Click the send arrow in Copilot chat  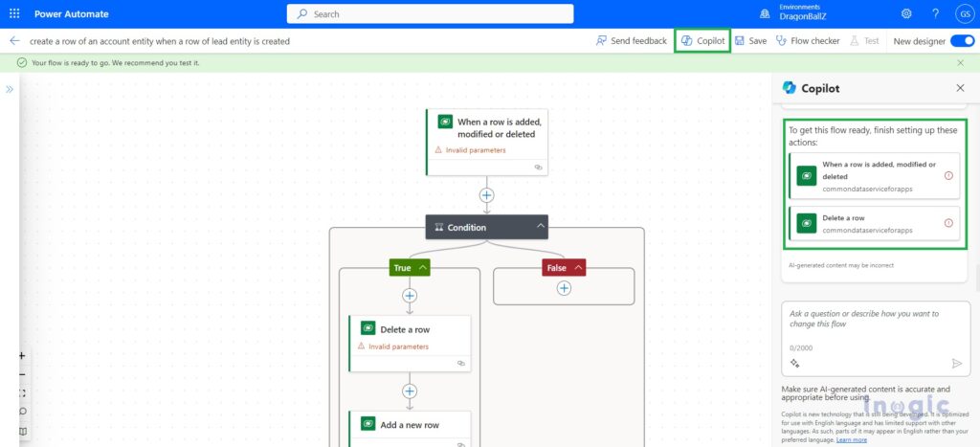(957, 363)
